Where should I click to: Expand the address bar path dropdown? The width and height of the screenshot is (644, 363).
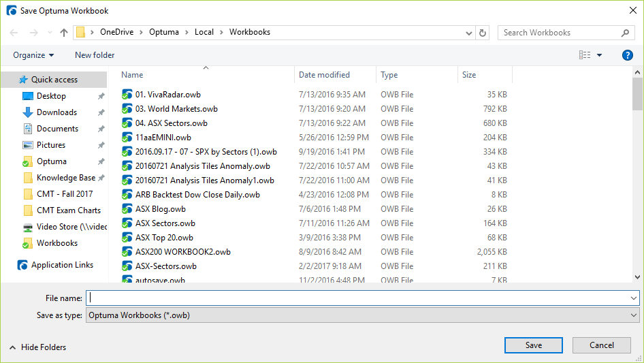click(x=468, y=33)
